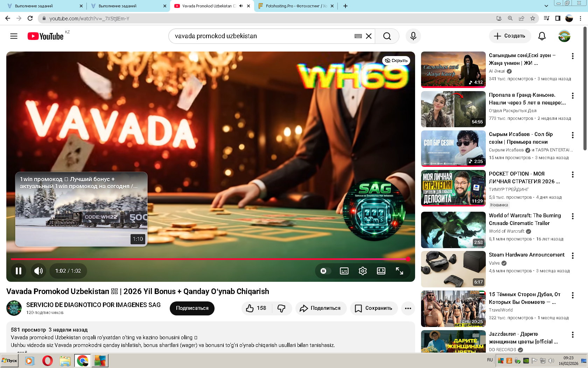Image resolution: width=588 pixels, height=368 pixels.
Task: Open the player settings gear
Action: pos(363,271)
